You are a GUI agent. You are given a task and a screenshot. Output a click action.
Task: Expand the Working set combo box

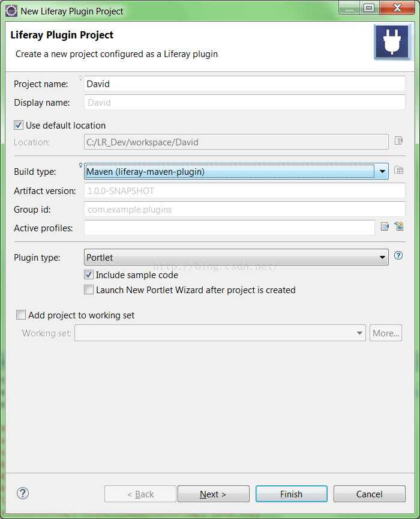[359, 333]
